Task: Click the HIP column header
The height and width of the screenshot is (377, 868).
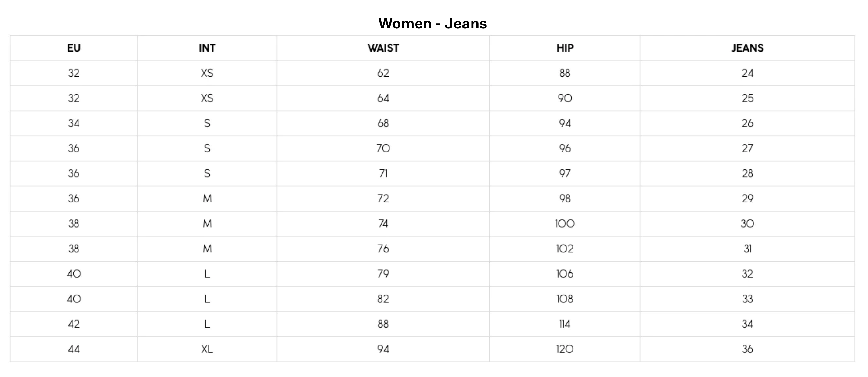Action: coord(565,48)
